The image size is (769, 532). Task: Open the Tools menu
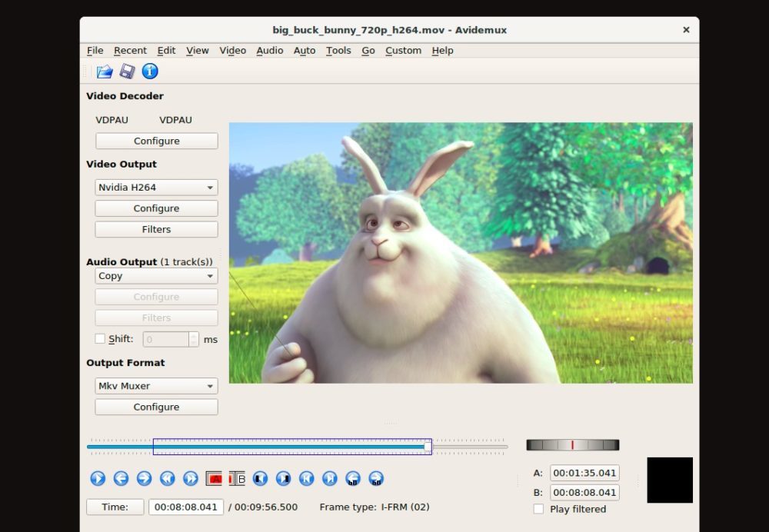[338, 51]
